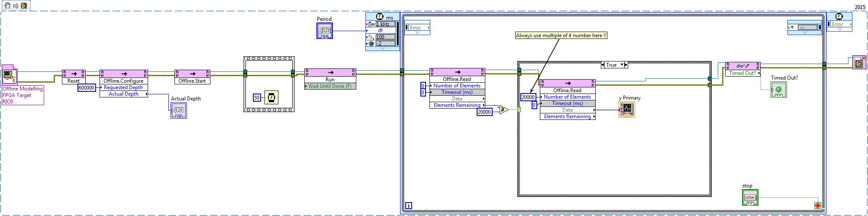Click the y Primary waveform graph terminal
This screenshot has height=216, width=868.
627,110
